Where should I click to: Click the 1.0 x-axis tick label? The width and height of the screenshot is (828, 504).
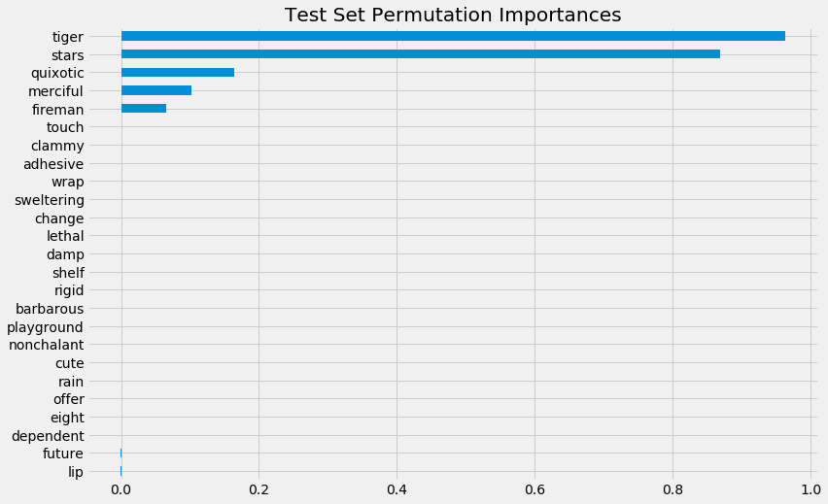pos(810,490)
